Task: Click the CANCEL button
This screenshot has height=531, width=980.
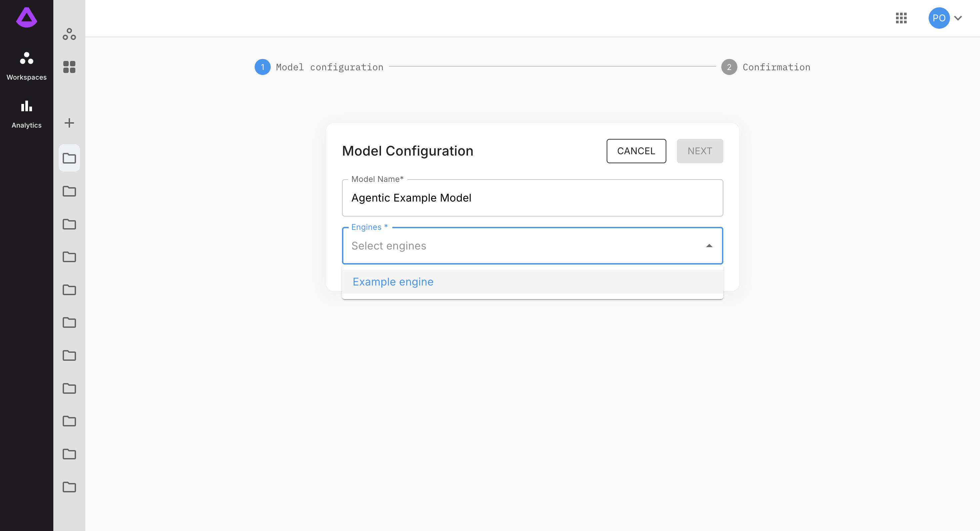Action: [636, 151]
